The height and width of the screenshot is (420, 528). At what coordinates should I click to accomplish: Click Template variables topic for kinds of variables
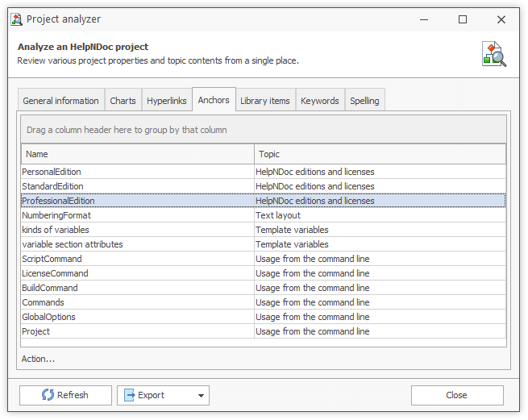(x=380, y=230)
